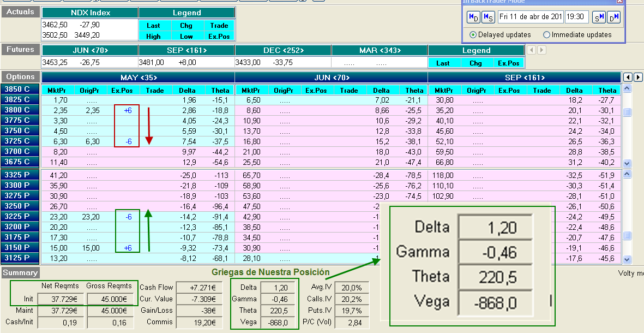Click the 3225 P Ex.Pos cell
Viewport: 644px width, 333px height.
128,217
